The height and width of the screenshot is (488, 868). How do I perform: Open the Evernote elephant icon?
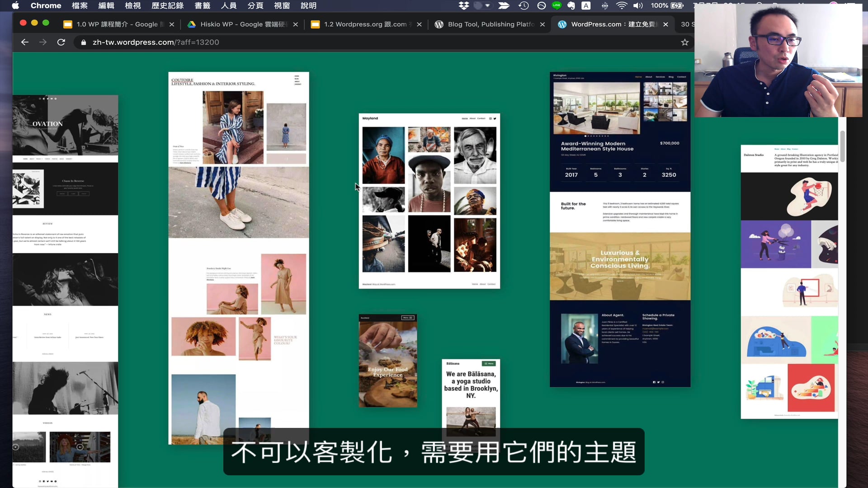(571, 5)
